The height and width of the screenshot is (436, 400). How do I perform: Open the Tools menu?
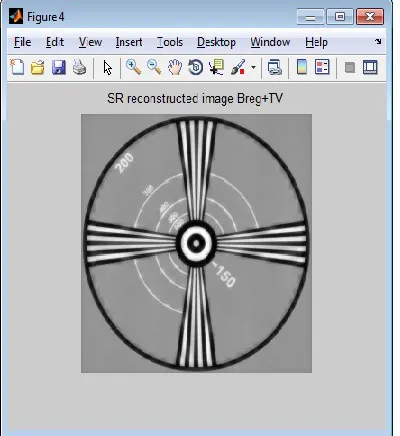[x=170, y=42]
